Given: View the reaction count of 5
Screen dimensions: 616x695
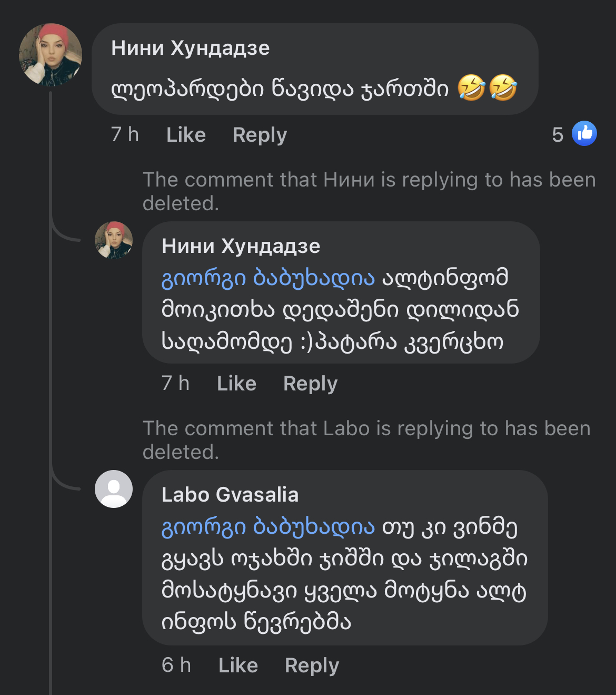Looking at the screenshot, I should tap(558, 135).
